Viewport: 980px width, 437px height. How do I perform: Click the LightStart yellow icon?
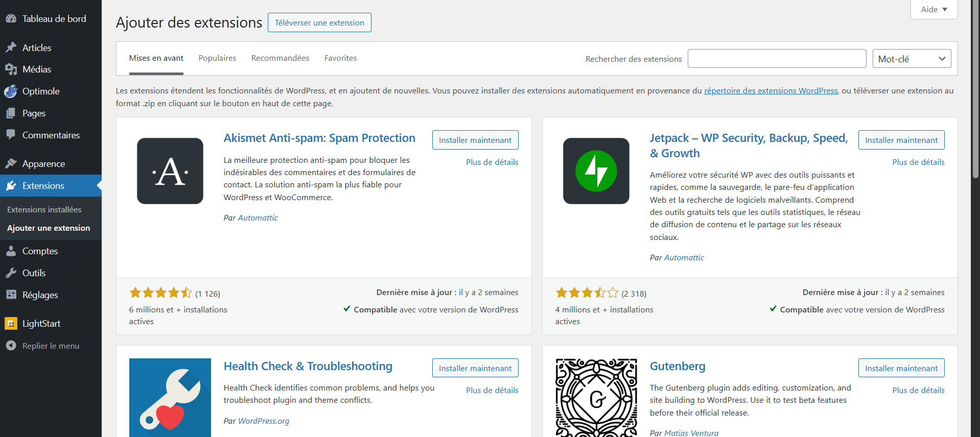point(11,323)
